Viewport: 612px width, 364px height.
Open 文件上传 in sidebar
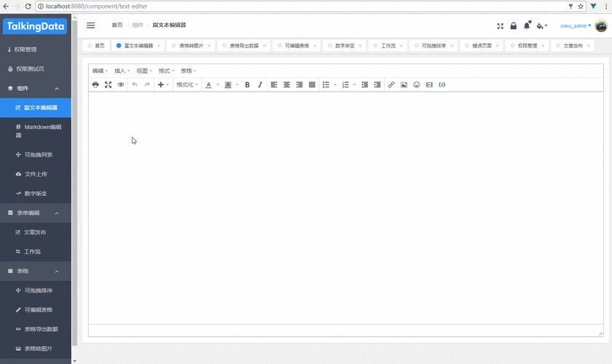36,174
